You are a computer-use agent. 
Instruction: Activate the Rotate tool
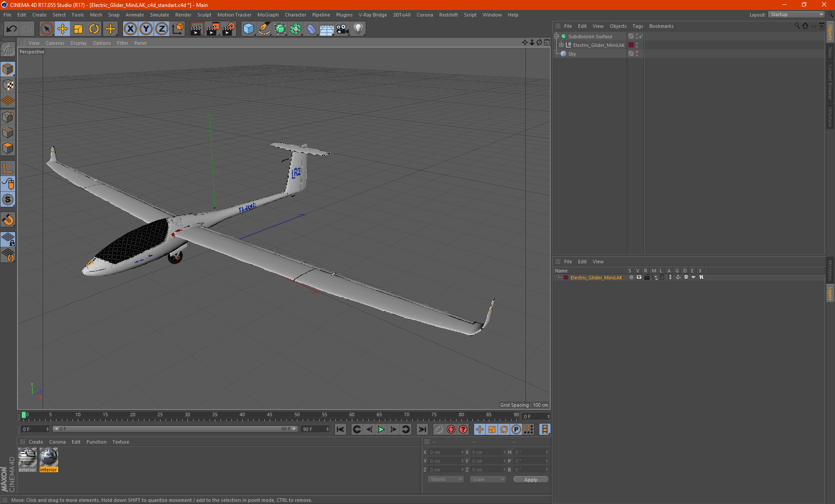coord(94,29)
